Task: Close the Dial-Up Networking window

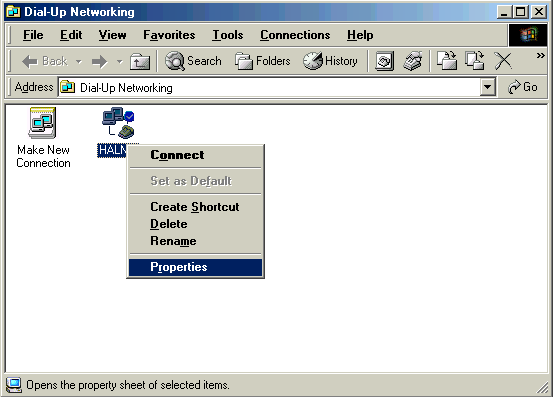Action: (539, 12)
